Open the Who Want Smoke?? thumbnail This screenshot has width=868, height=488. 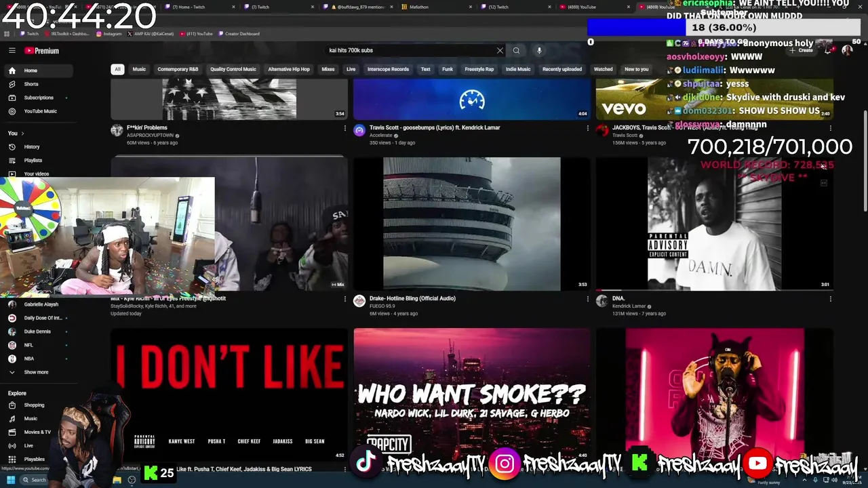tap(472, 394)
